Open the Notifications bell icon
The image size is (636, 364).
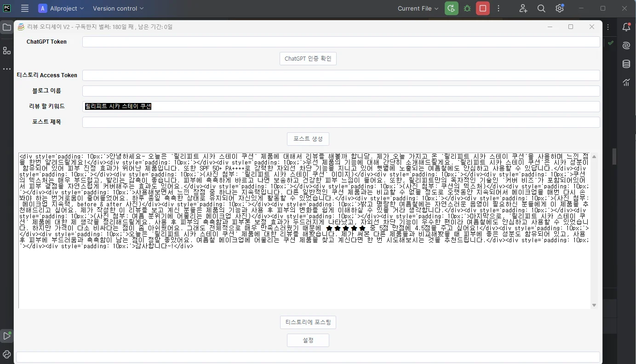point(626,28)
